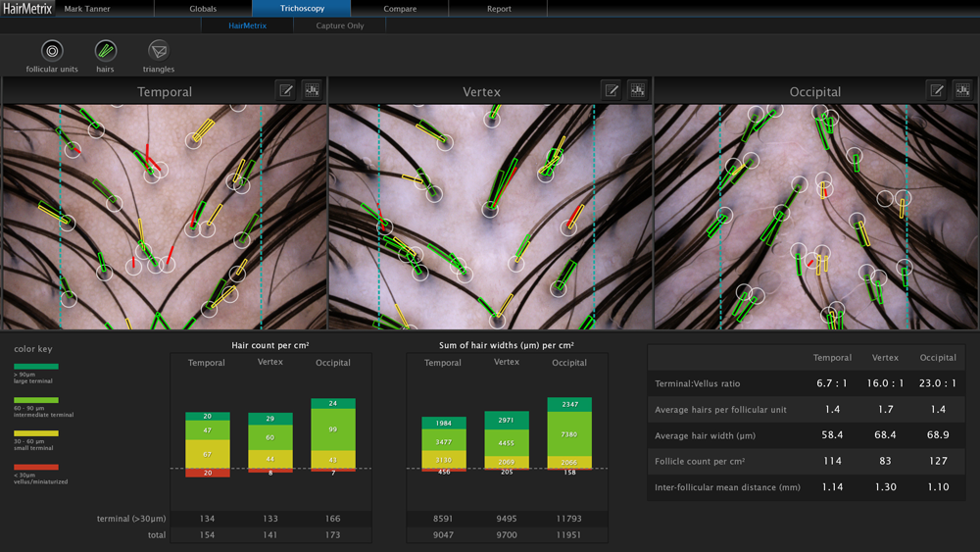The width and height of the screenshot is (980, 552).
Task: Click the edit icon on Vertex panel
Action: click(x=612, y=90)
